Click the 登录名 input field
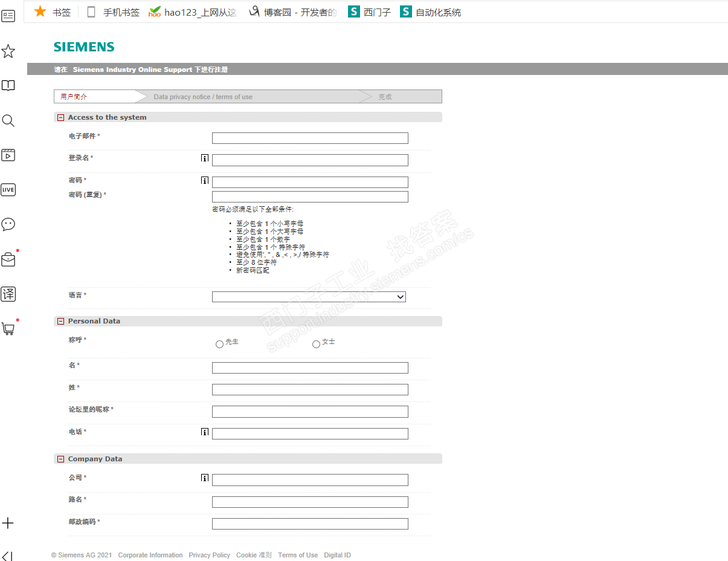The height and width of the screenshot is (561, 728). pyautogui.click(x=310, y=160)
